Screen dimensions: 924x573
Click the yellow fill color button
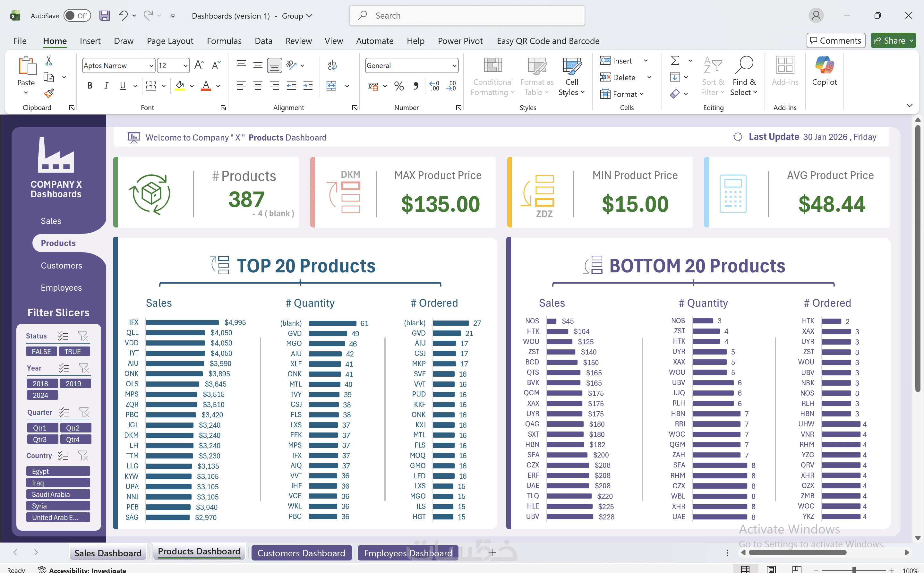180,86
